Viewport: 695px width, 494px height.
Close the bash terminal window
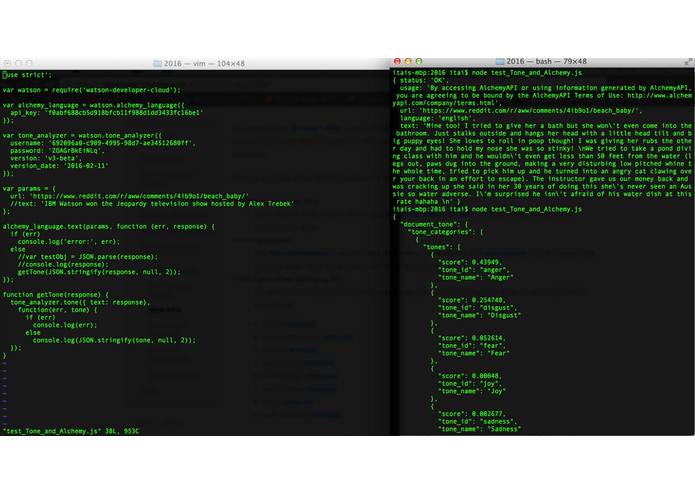[x=397, y=61]
